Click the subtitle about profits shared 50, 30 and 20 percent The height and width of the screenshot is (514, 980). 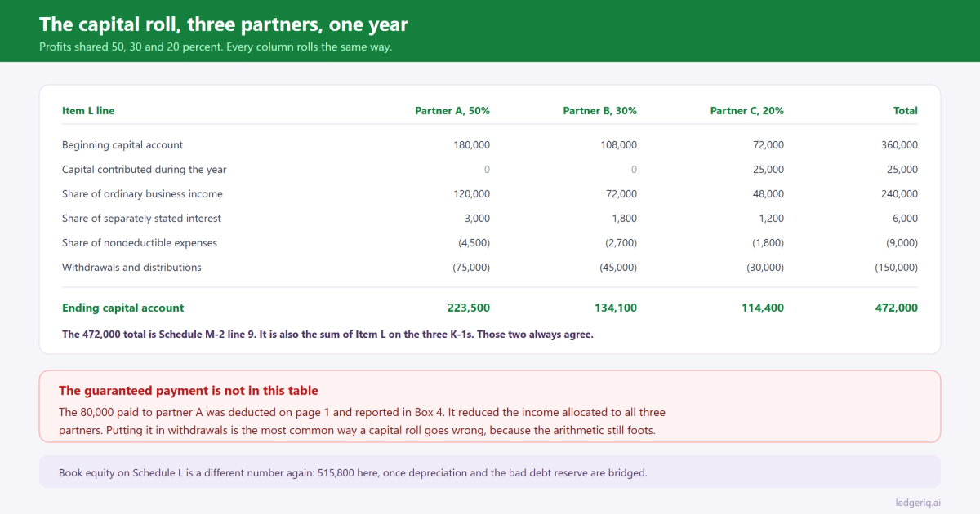pyautogui.click(x=216, y=47)
